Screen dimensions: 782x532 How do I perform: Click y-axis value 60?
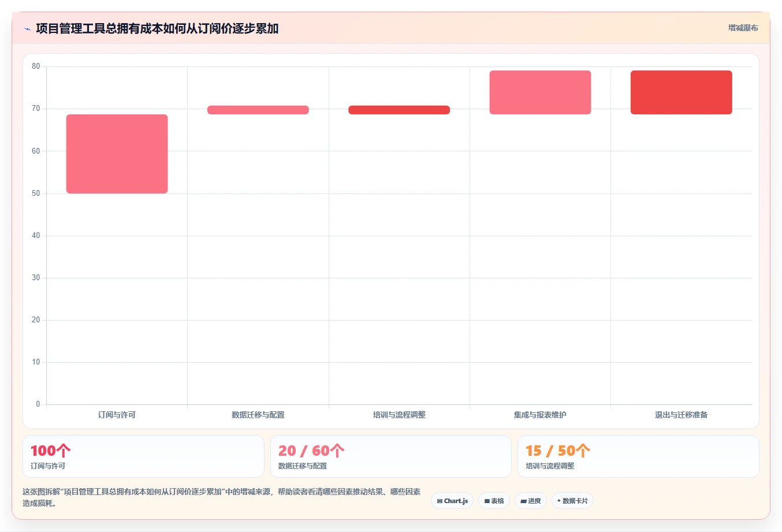36,151
